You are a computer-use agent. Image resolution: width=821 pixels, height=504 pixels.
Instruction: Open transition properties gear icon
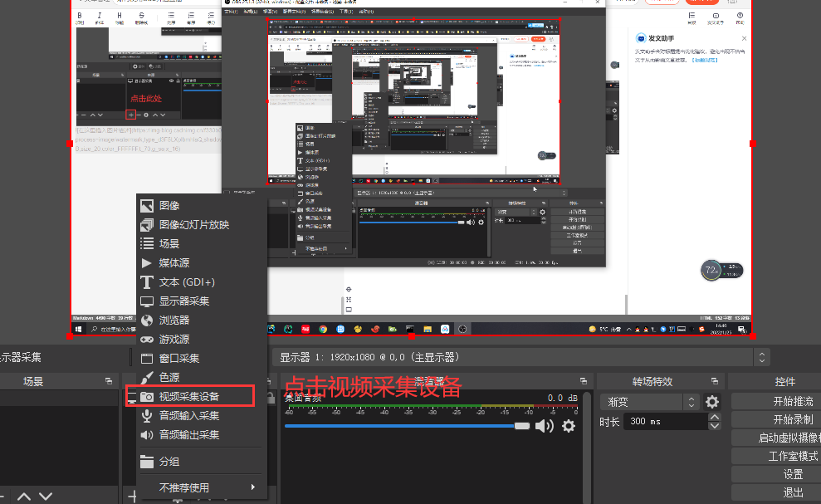point(712,402)
